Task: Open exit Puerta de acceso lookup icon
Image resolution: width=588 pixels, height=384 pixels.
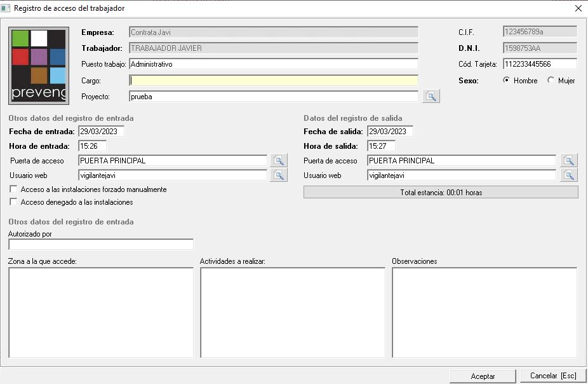Action: (569, 161)
